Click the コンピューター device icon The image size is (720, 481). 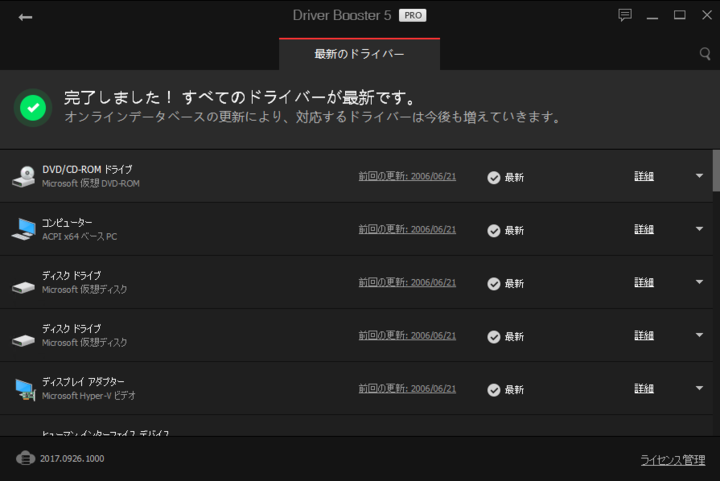(24, 229)
